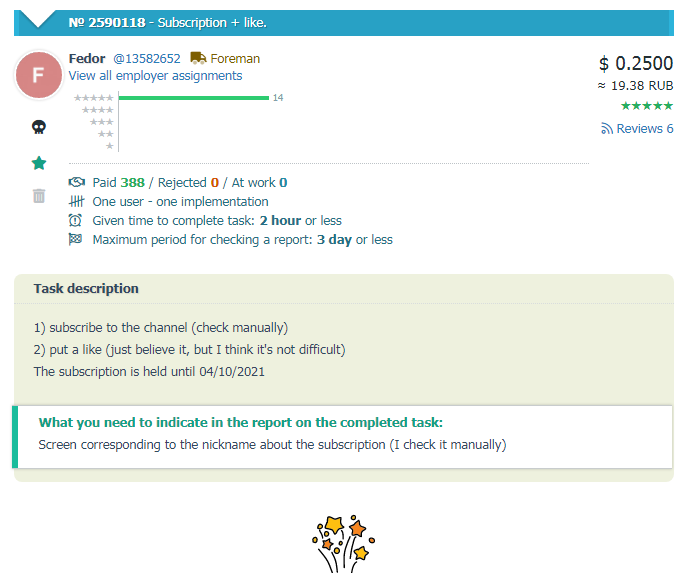Click the ≈ 19.38 RUB amount

pyautogui.click(x=636, y=85)
